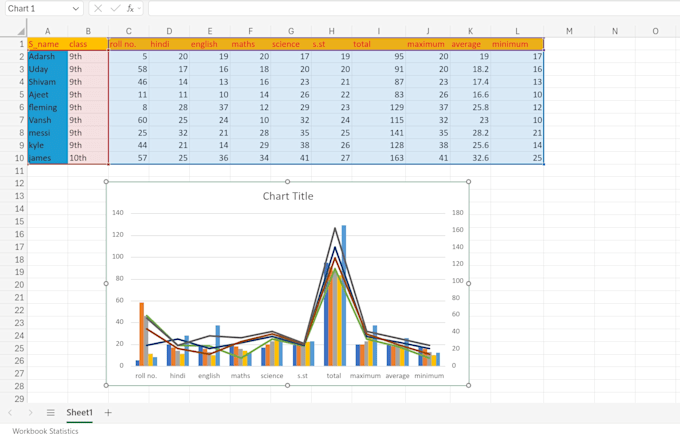This screenshot has height=437, width=680.
Task: Select average value 18.2 cell
Action: (471, 69)
